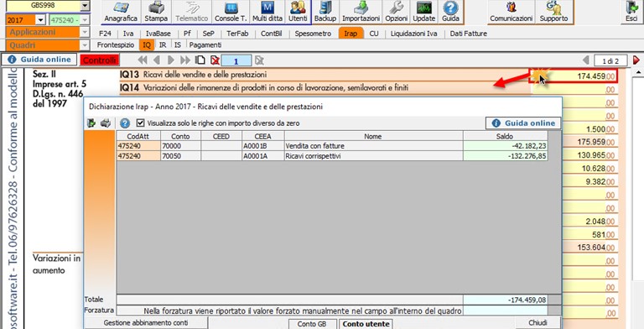Open the 2017 year dropdown

click(x=40, y=20)
